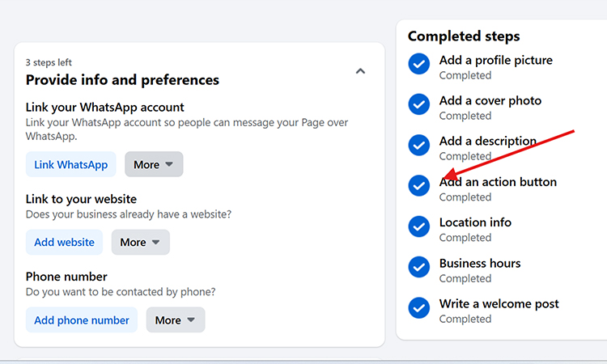Click the checkmark icon for Add a cover photo

pos(419,104)
